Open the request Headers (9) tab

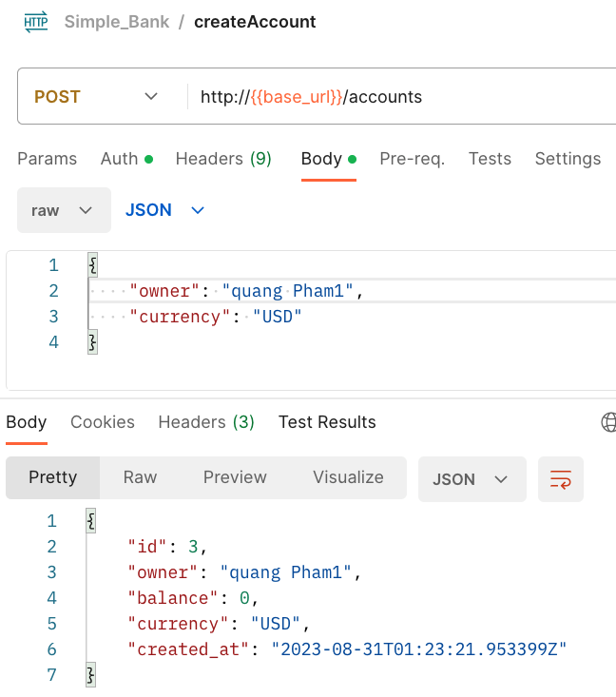pyautogui.click(x=223, y=159)
